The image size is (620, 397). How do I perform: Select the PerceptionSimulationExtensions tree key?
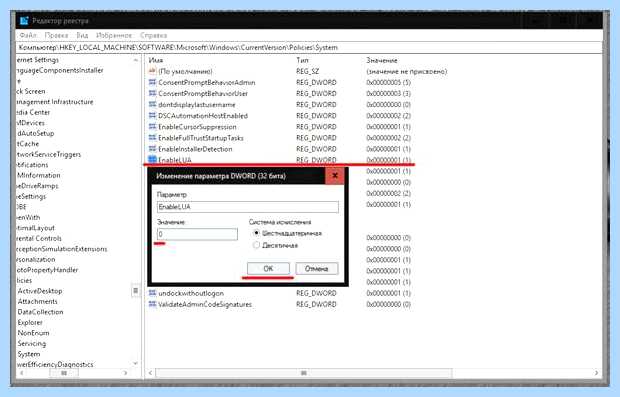coord(62,249)
